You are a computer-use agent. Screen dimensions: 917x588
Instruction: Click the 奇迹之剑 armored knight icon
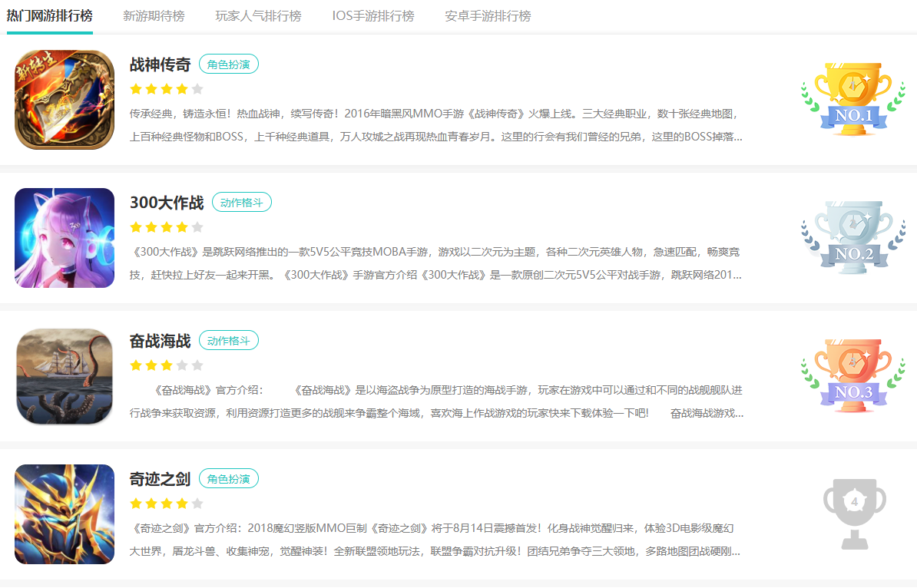pos(65,514)
